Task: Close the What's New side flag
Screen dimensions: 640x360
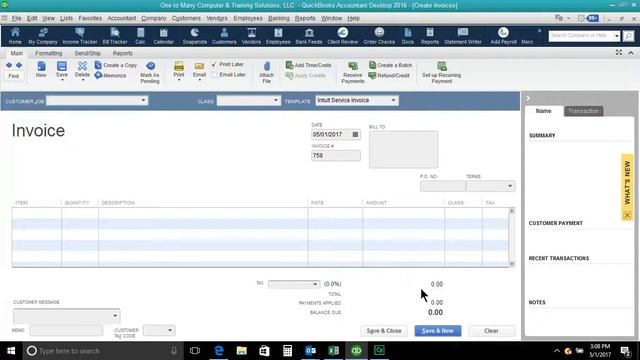Action: [x=627, y=215]
